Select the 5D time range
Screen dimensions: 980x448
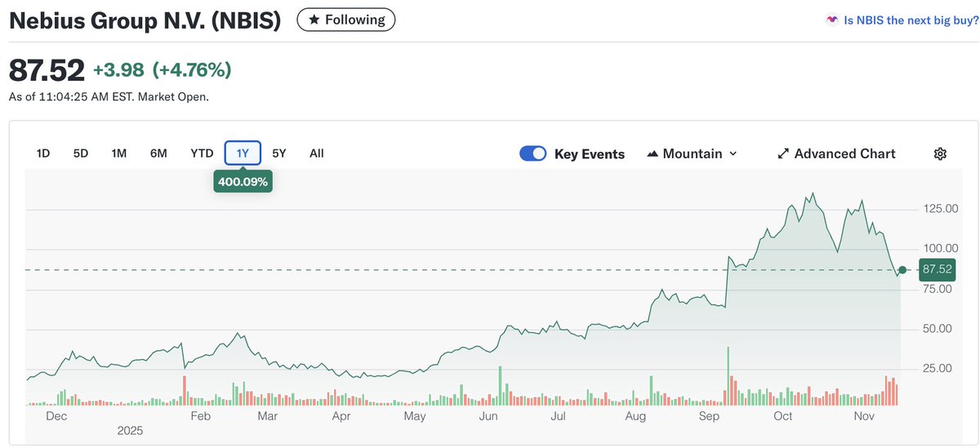(81, 153)
